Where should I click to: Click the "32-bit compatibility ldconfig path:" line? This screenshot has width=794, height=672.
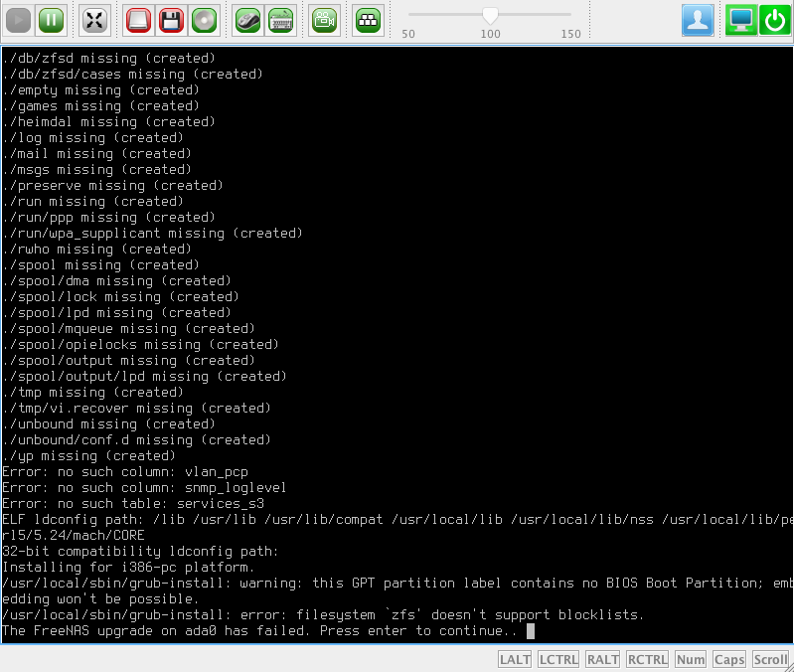click(140, 552)
